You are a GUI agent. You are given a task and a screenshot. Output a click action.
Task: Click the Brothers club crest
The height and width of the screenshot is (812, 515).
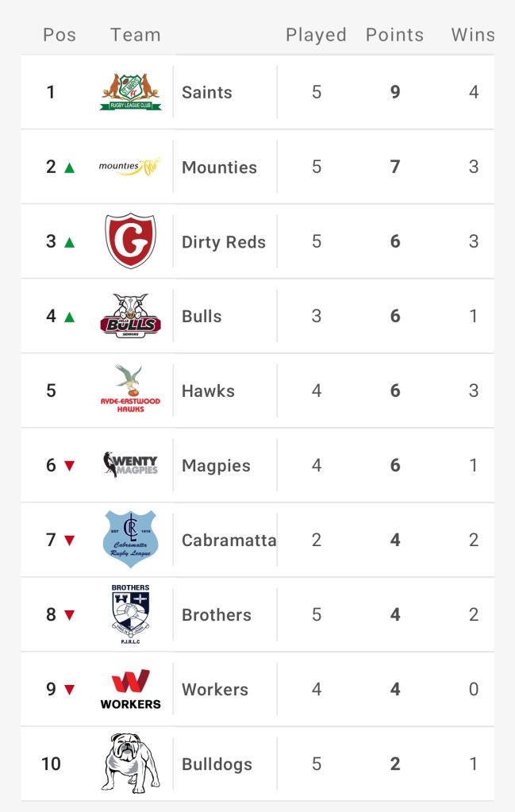click(x=131, y=614)
